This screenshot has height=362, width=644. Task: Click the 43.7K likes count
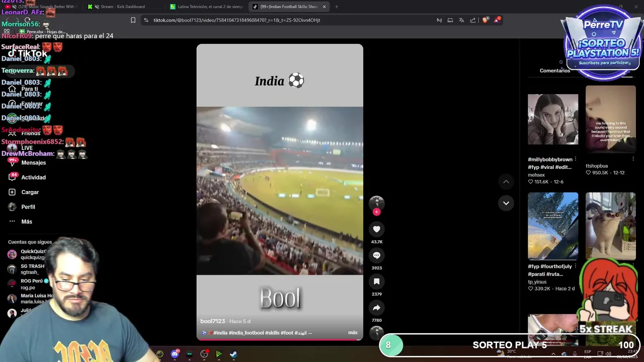point(377,242)
